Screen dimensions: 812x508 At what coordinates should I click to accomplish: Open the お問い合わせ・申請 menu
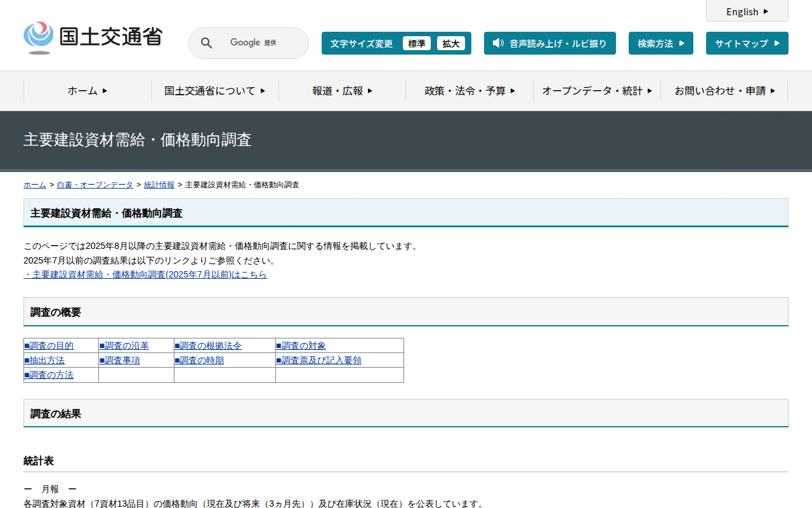click(724, 91)
